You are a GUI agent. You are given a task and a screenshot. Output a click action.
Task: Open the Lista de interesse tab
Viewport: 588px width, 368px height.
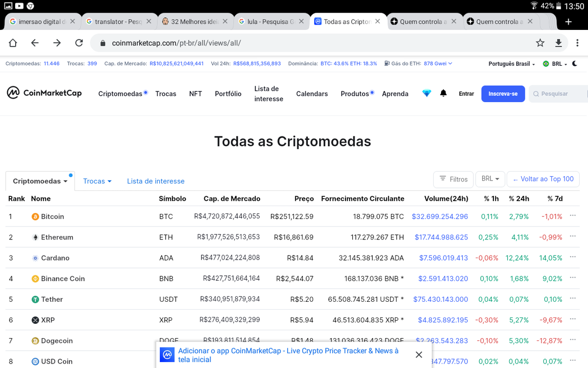[x=156, y=181]
